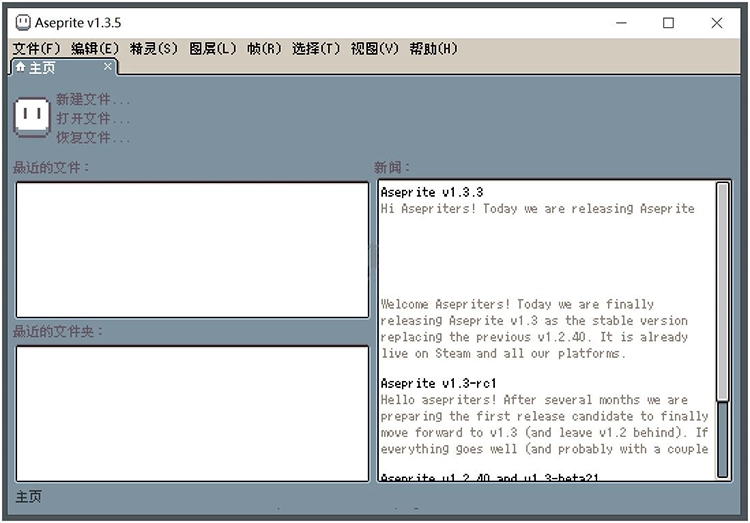Open the 帧(R) menu
The height and width of the screenshot is (523, 750).
[x=264, y=48]
